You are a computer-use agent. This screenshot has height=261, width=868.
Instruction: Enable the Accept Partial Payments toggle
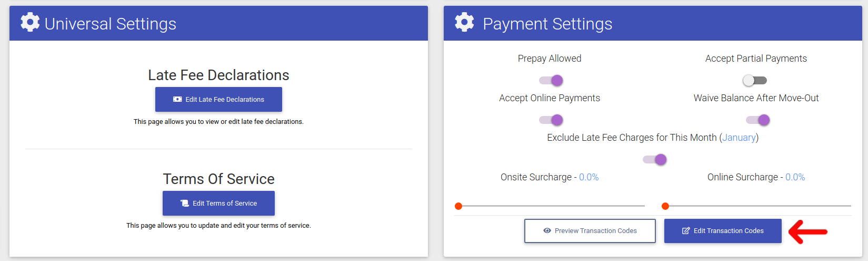(754, 80)
